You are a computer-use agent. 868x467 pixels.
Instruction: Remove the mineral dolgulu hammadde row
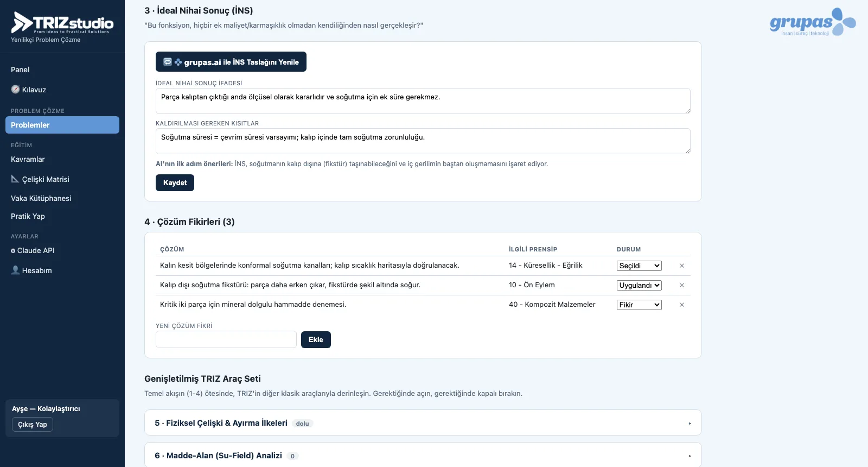(x=682, y=305)
